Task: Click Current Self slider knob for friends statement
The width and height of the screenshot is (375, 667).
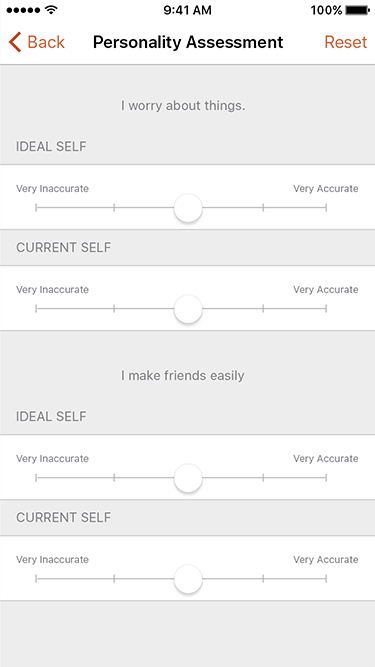Action: pyautogui.click(x=188, y=579)
